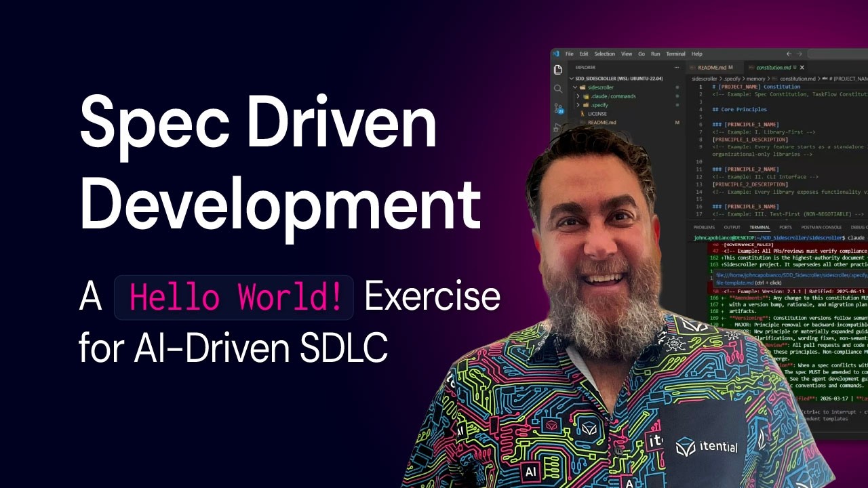Viewport: 868px width, 488px height.
Task: Switch to the POSTMAN CONSOLE panel tab
Action: (x=821, y=228)
